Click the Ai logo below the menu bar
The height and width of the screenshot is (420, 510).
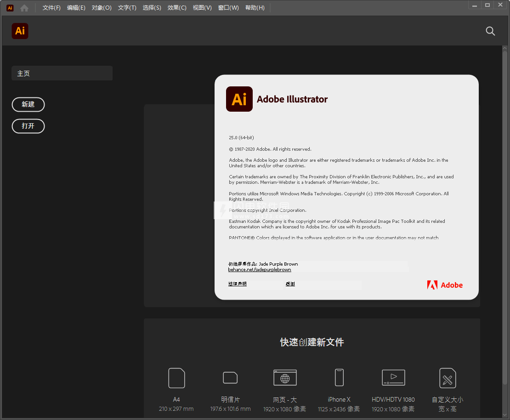pos(20,31)
